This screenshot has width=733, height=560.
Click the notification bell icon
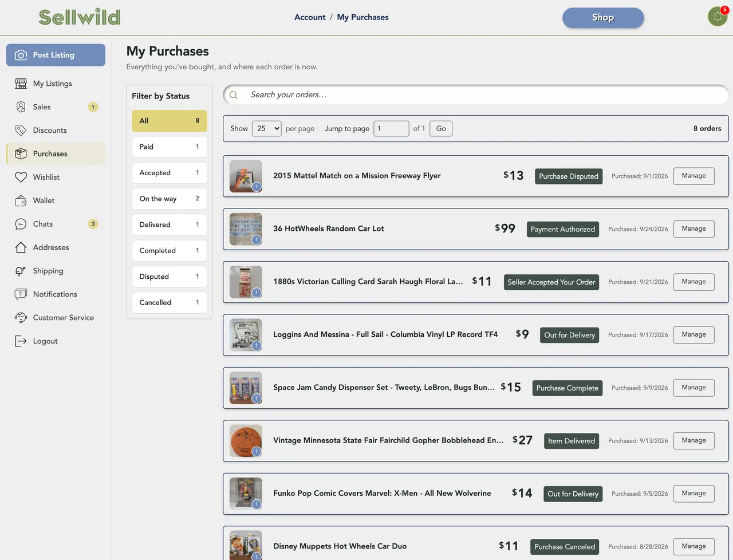[x=718, y=17]
